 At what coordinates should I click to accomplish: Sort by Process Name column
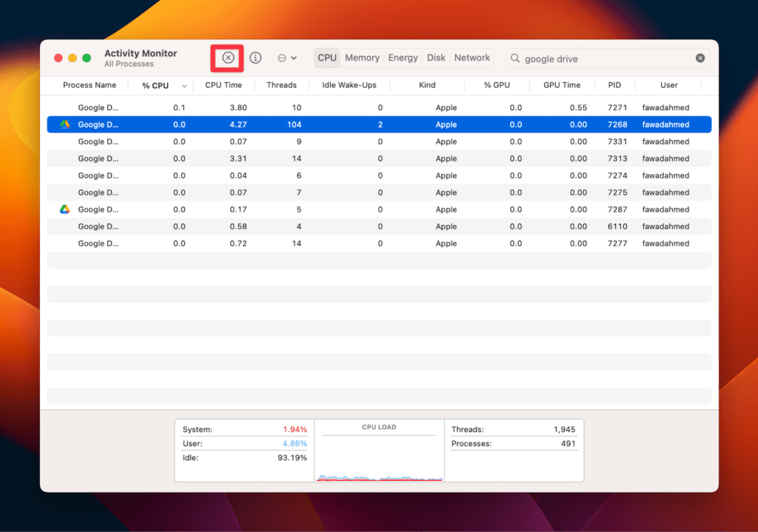[90, 85]
